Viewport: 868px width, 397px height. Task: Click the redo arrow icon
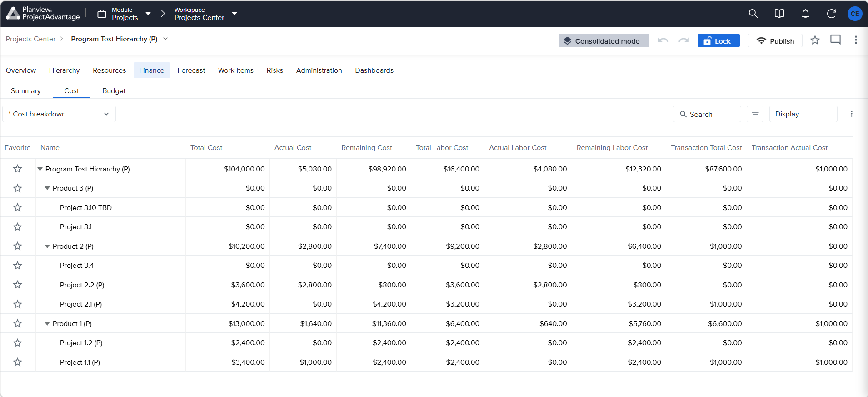click(683, 40)
